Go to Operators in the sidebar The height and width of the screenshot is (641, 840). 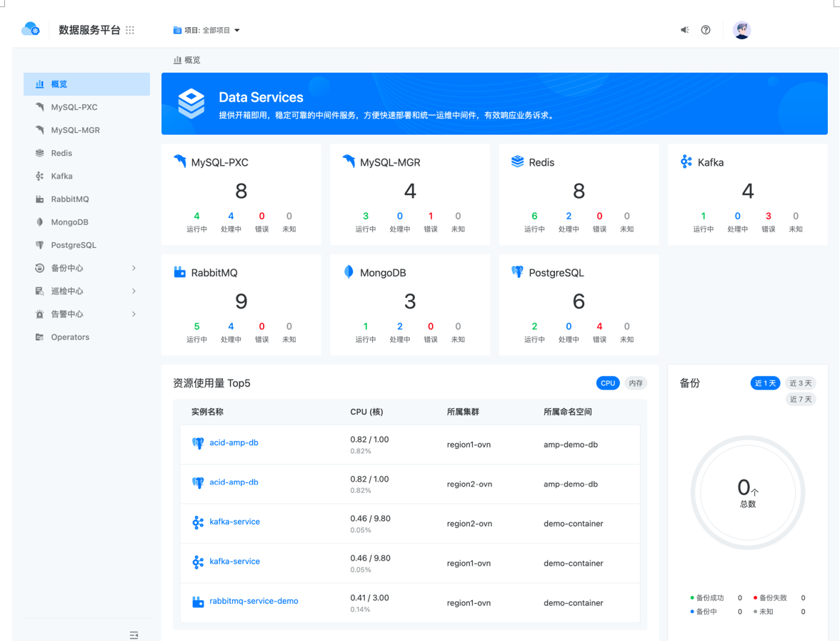70,337
